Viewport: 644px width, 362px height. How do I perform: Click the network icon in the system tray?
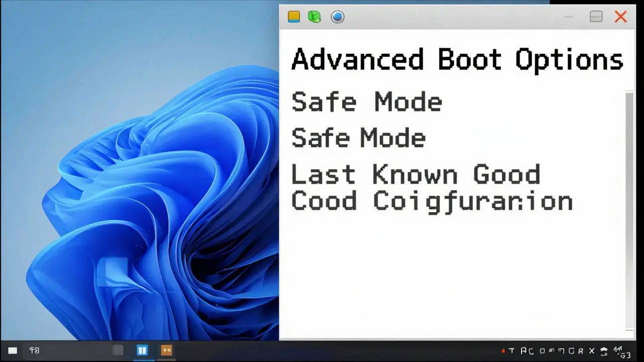[604, 350]
